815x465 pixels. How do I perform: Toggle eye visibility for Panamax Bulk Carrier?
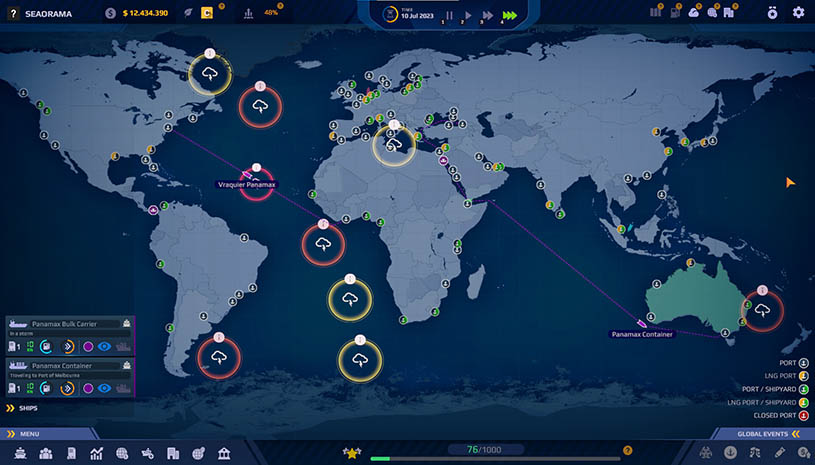pos(104,346)
